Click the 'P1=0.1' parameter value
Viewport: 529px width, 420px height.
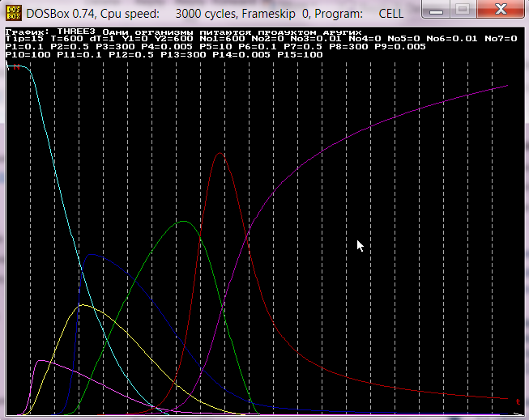tap(24, 47)
